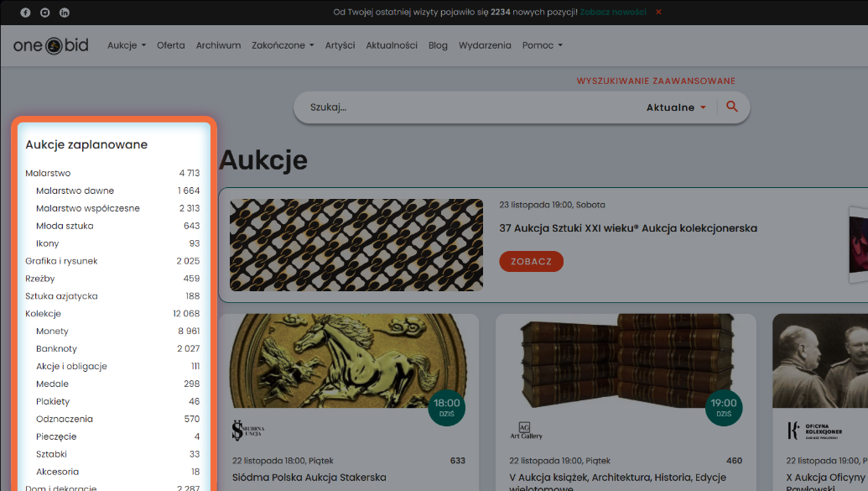This screenshot has height=491, width=868.
Task: Click the '23 listopada 19:00, Sobota' date
Action: (552, 205)
